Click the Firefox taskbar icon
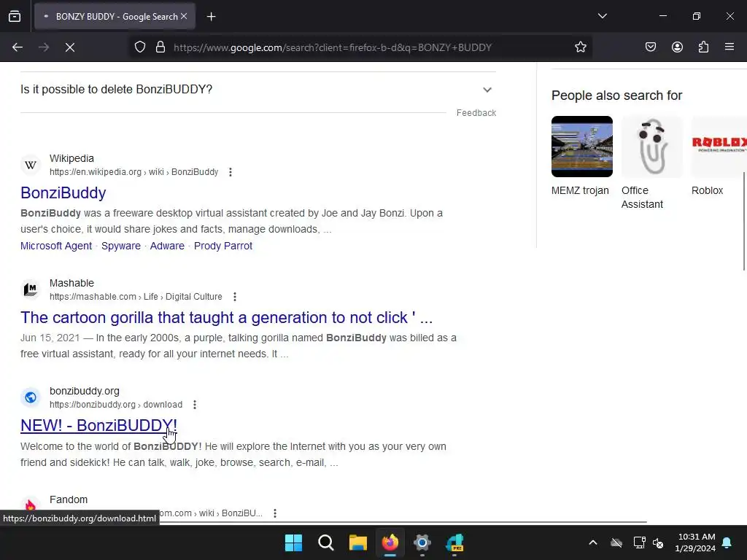747x560 pixels. click(390, 542)
